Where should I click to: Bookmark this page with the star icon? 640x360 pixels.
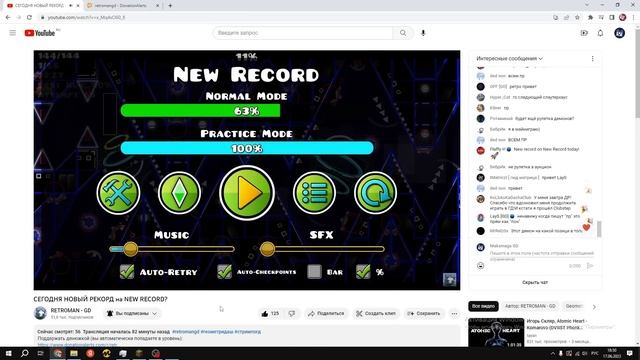click(x=577, y=18)
